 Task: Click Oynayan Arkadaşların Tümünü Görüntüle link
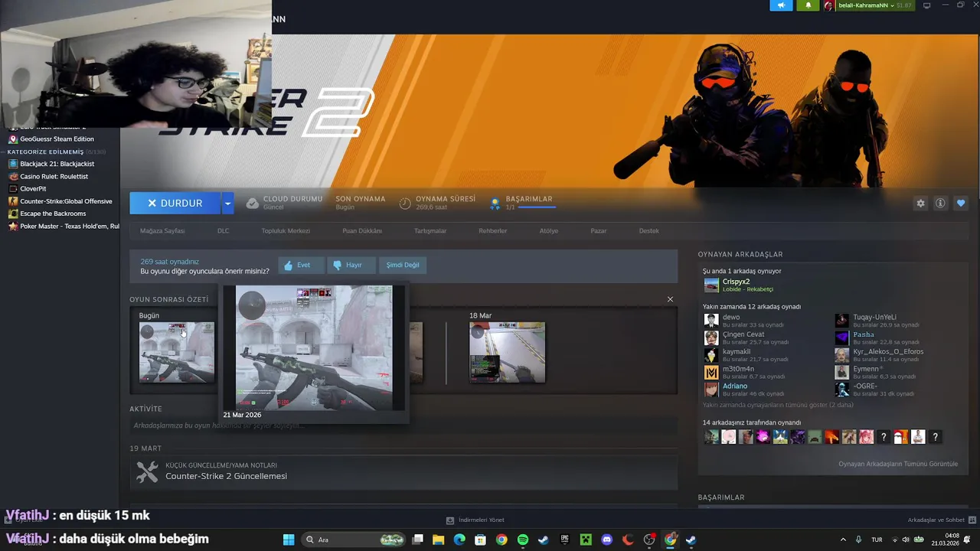[898, 464]
